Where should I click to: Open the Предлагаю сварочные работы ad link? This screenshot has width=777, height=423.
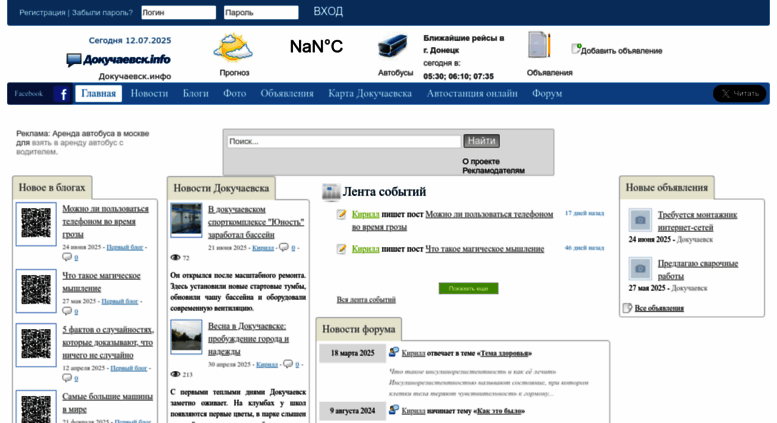pyautogui.click(x=698, y=269)
